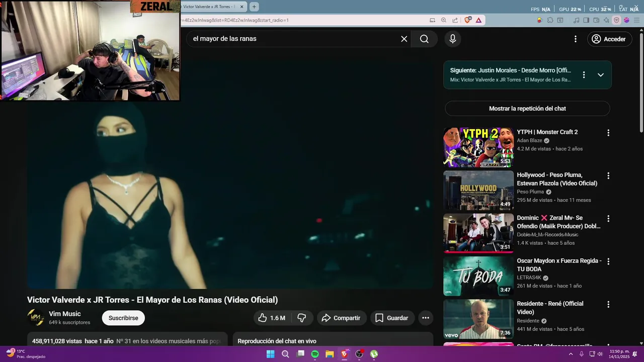Open Leo AI sparkle icon
This screenshot has height=362, width=644.
click(606, 20)
